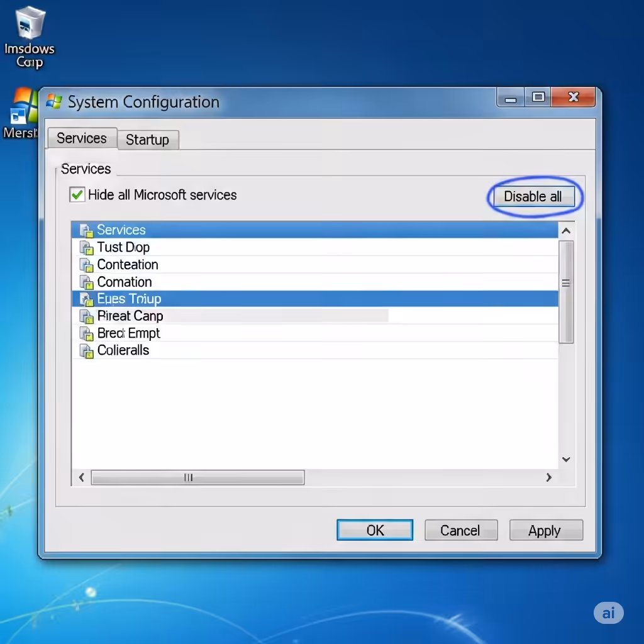The height and width of the screenshot is (644, 644).
Task: Click the horizontal scrollbar thumb
Action: (x=197, y=477)
